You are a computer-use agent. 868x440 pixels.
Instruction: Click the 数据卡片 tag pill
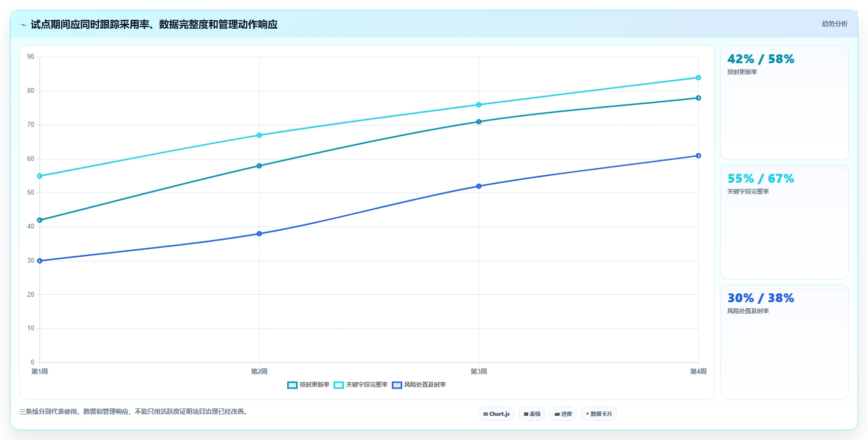pyautogui.click(x=599, y=414)
